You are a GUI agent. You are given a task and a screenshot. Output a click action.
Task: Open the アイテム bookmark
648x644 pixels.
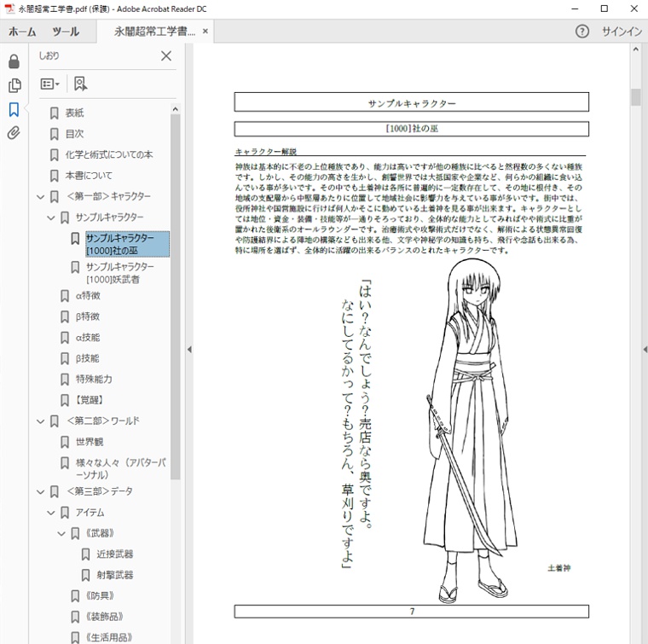[90, 513]
